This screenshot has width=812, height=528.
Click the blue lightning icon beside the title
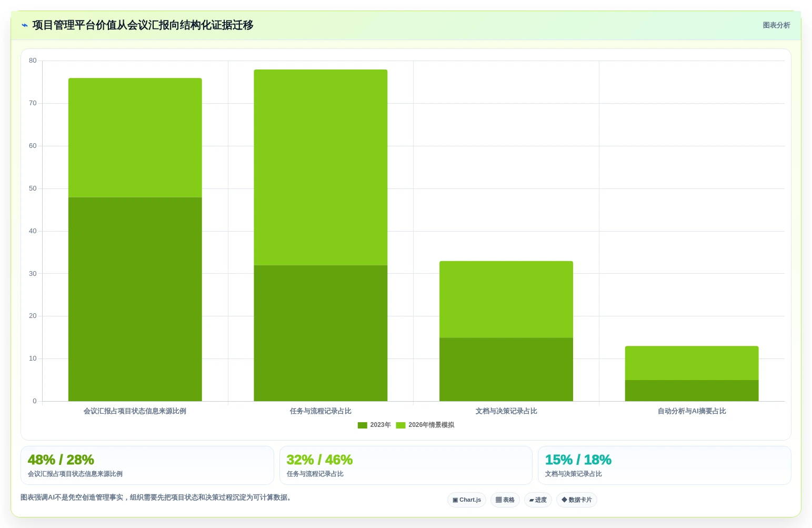click(25, 25)
